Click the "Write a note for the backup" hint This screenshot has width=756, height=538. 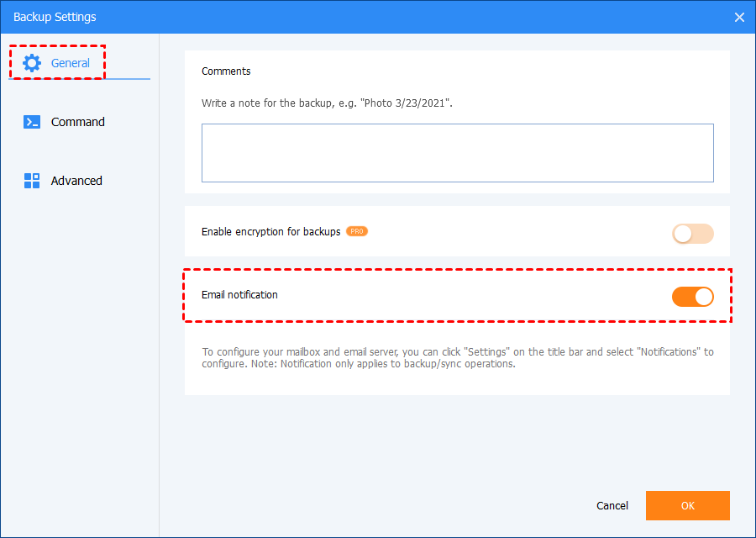coord(327,103)
